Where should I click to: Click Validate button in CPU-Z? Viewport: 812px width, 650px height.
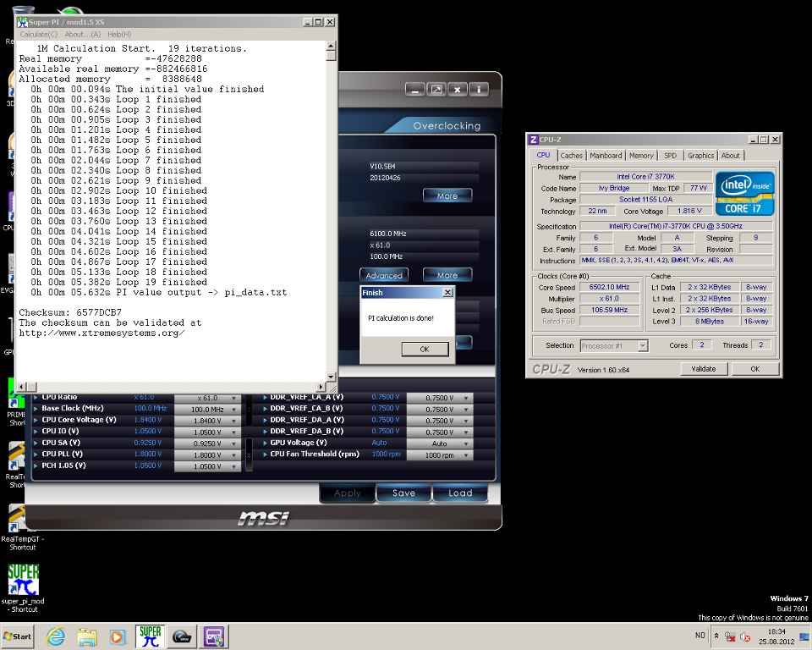(x=703, y=369)
